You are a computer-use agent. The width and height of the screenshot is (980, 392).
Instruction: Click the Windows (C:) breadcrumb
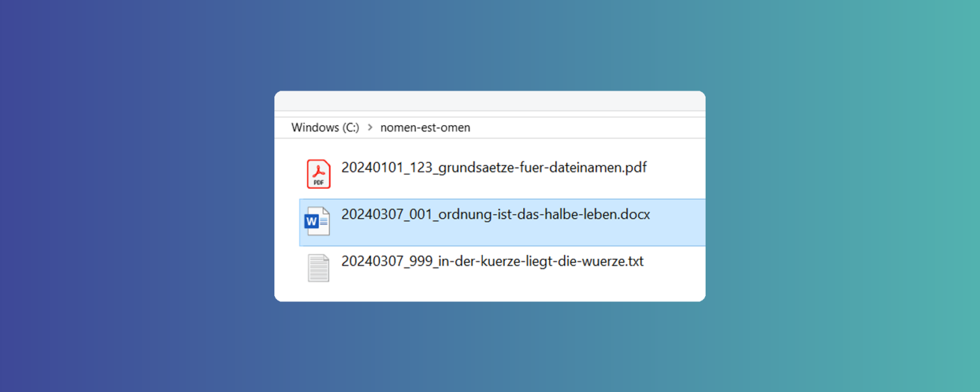click(x=325, y=128)
